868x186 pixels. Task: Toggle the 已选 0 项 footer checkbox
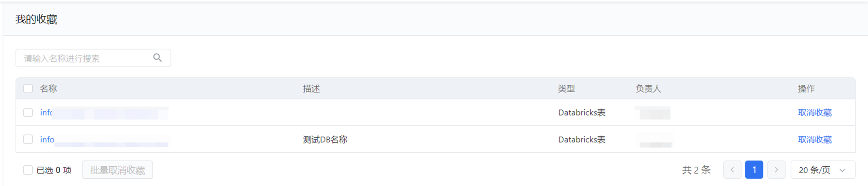coord(28,170)
